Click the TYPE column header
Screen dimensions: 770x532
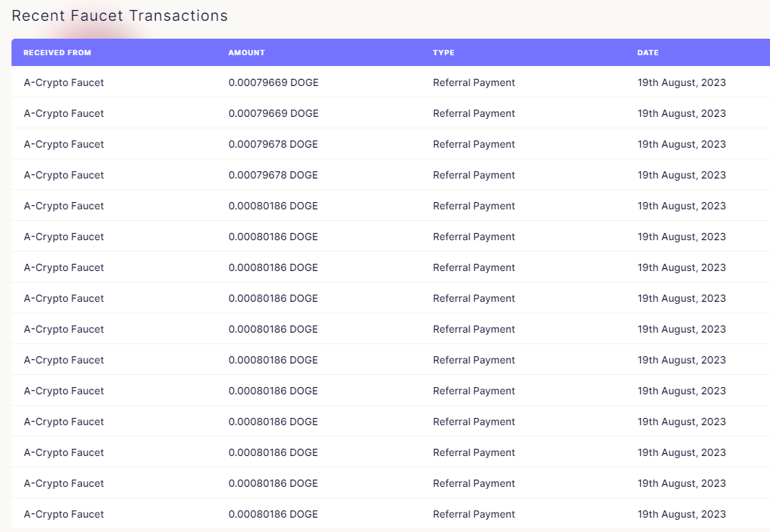(x=443, y=52)
